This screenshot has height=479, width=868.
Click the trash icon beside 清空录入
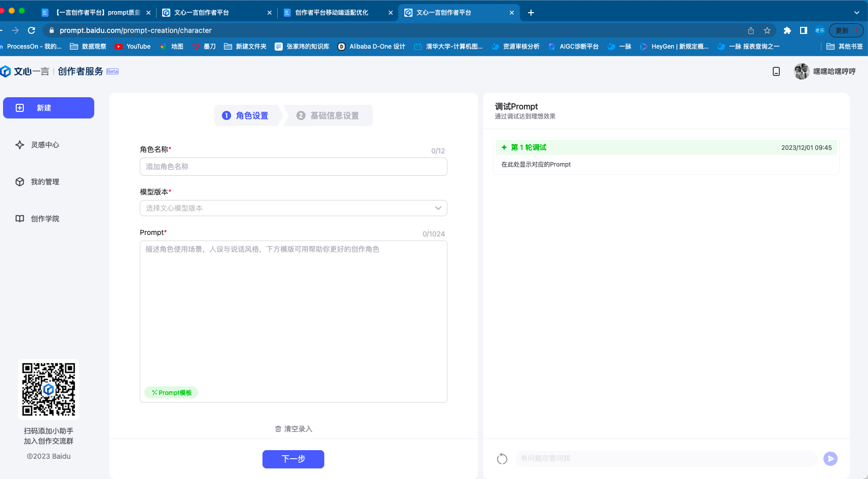coord(278,429)
